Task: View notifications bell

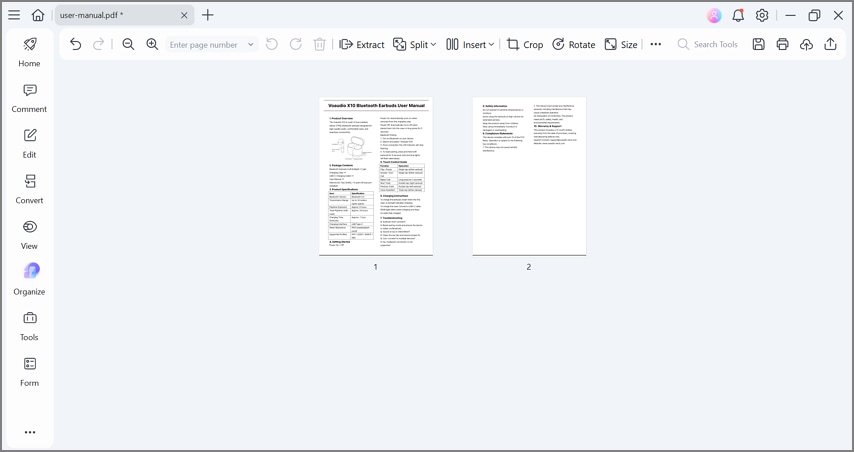Action: coord(738,15)
